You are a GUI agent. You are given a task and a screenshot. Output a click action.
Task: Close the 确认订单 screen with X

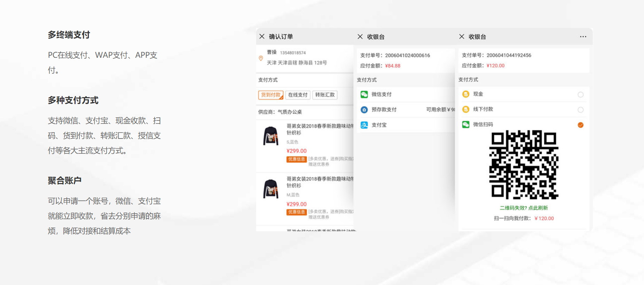[262, 37]
